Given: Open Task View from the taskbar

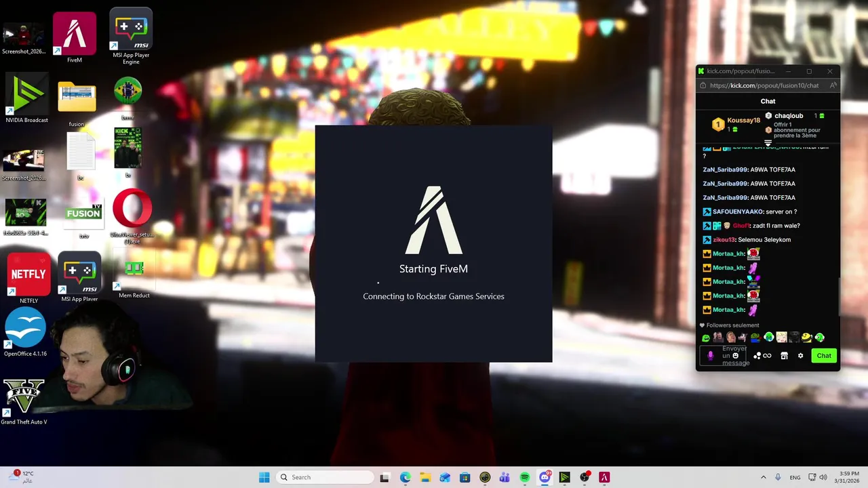Looking at the screenshot, I should coord(384,477).
